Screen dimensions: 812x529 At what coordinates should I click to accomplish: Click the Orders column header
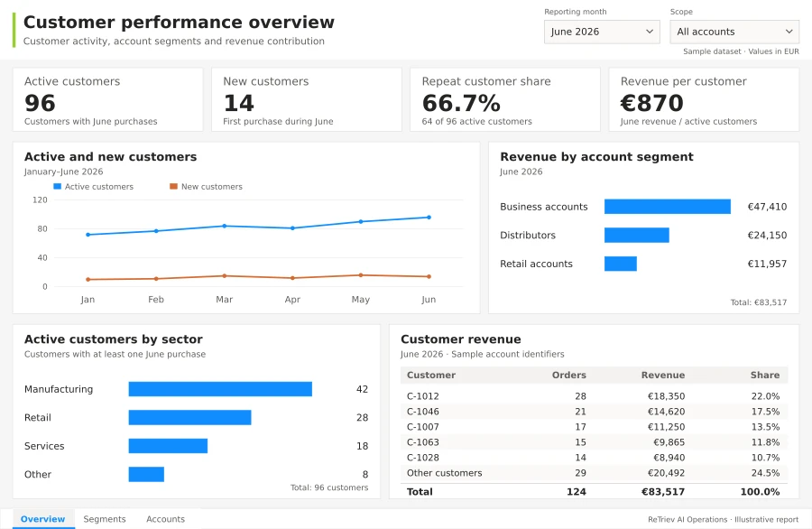tap(568, 375)
